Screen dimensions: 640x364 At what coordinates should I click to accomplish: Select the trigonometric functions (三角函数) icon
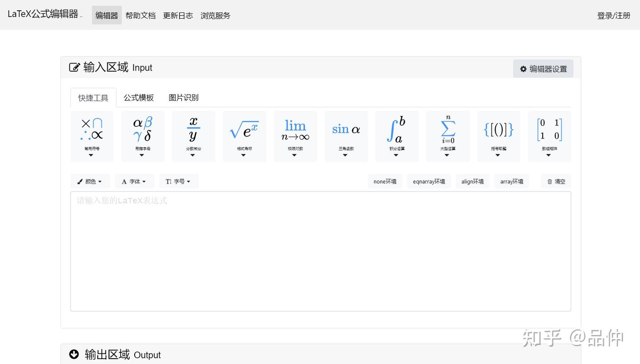(x=345, y=131)
